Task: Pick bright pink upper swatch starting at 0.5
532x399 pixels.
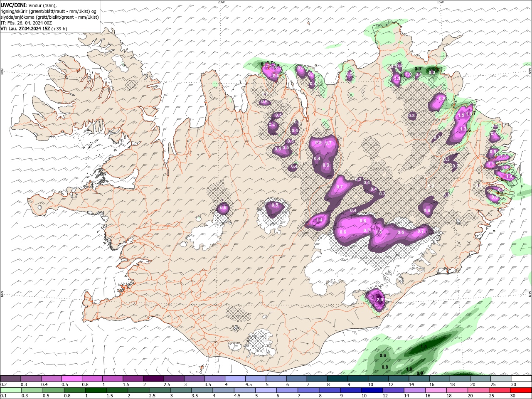Action: pyautogui.click(x=72, y=379)
